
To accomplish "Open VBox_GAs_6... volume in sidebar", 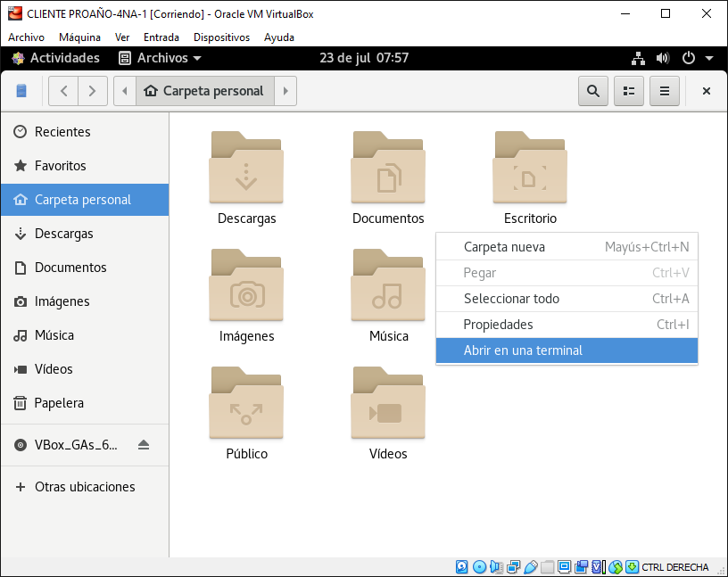I will pyautogui.click(x=76, y=445).
